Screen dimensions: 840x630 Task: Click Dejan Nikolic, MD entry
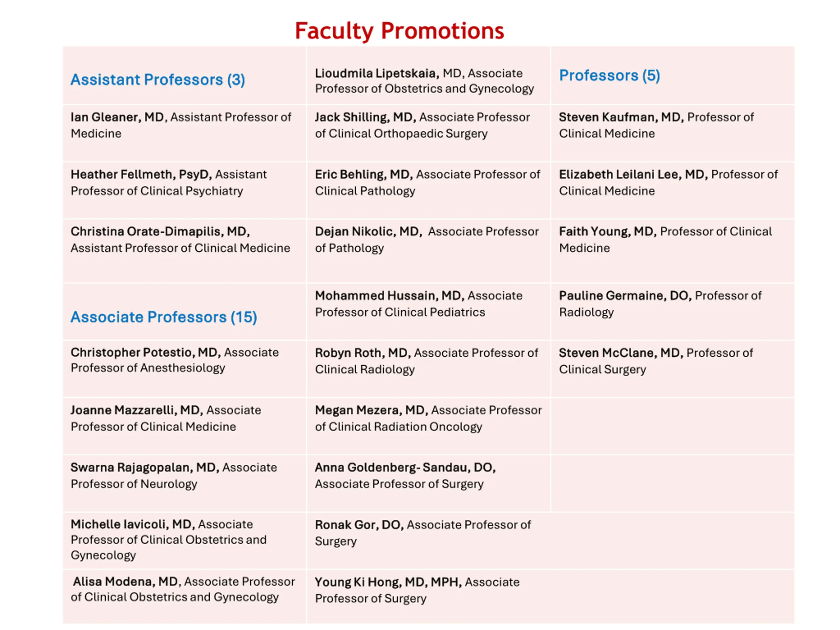coord(427,240)
